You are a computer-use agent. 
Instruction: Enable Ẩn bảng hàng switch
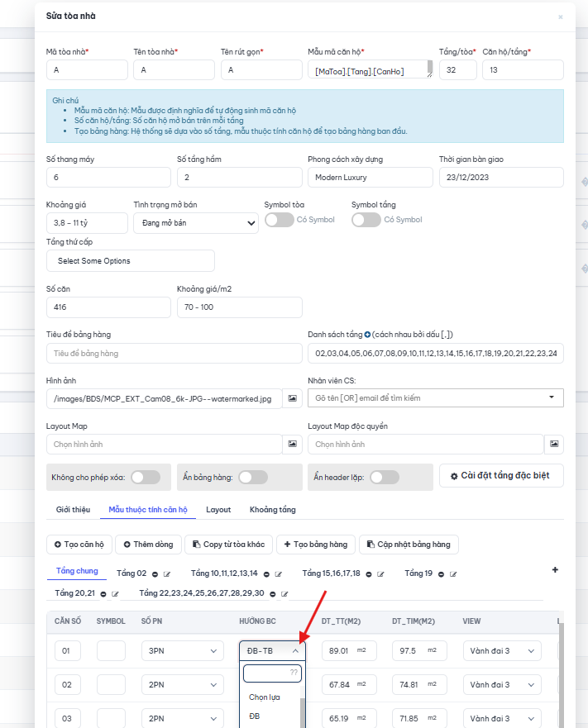tap(253, 478)
